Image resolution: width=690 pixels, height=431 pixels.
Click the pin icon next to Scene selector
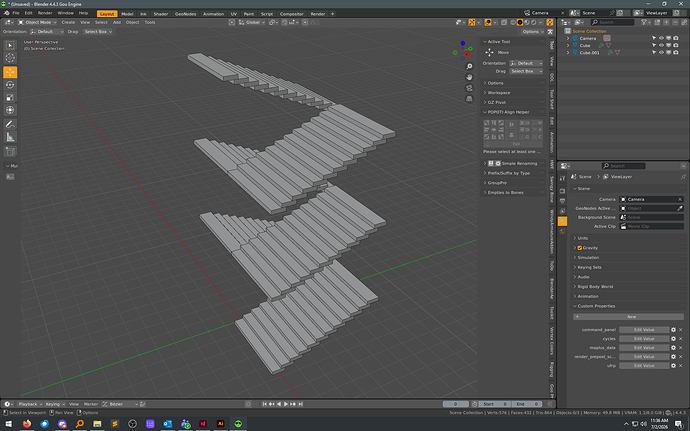coord(611,13)
